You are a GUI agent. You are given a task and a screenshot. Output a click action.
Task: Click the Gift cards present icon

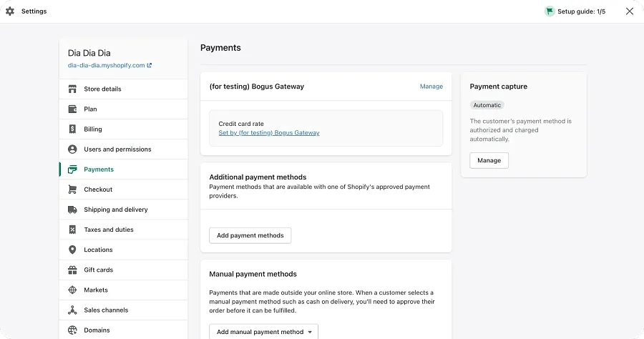pyautogui.click(x=72, y=270)
